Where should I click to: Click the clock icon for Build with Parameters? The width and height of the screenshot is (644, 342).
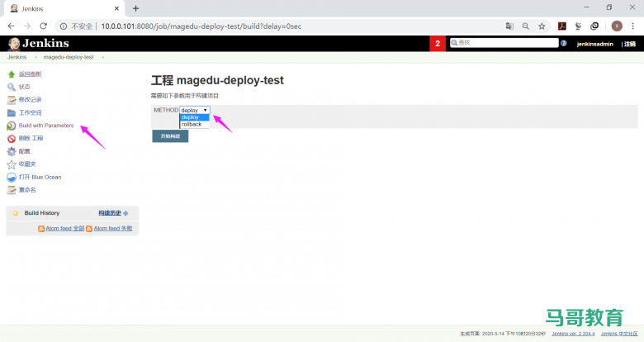click(12, 126)
